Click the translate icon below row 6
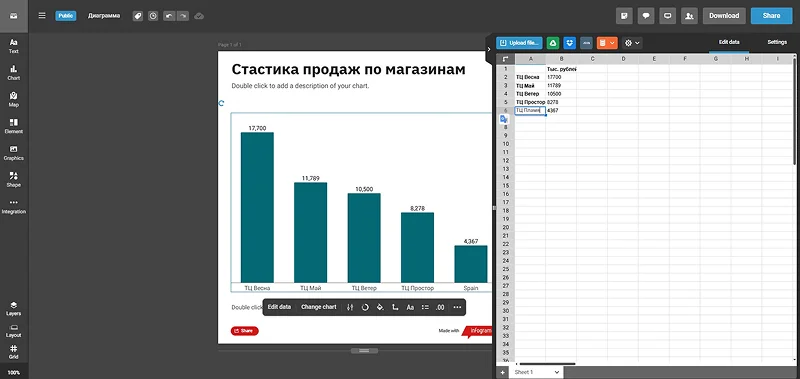This screenshot has width=800, height=379. pyautogui.click(x=504, y=119)
